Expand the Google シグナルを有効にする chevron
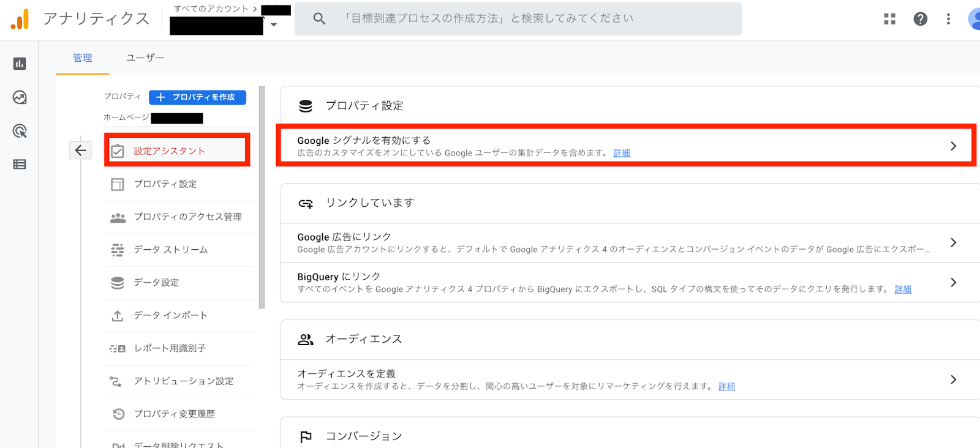The width and height of the screenshot is (980, 448). point(953,146)
